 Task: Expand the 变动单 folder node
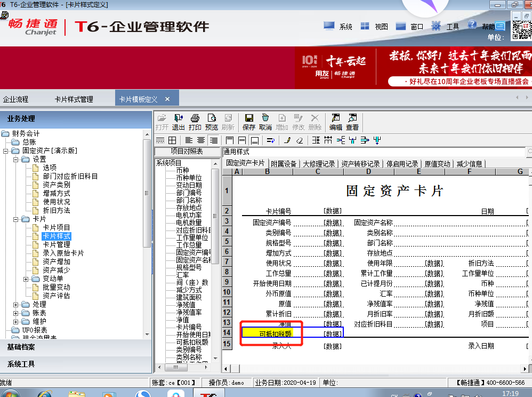(26, 279)
